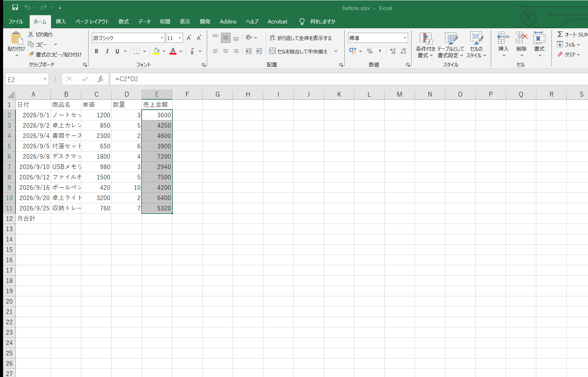Click the Save icon in title bar
This screenshot has width=588, height=377.
15,7
